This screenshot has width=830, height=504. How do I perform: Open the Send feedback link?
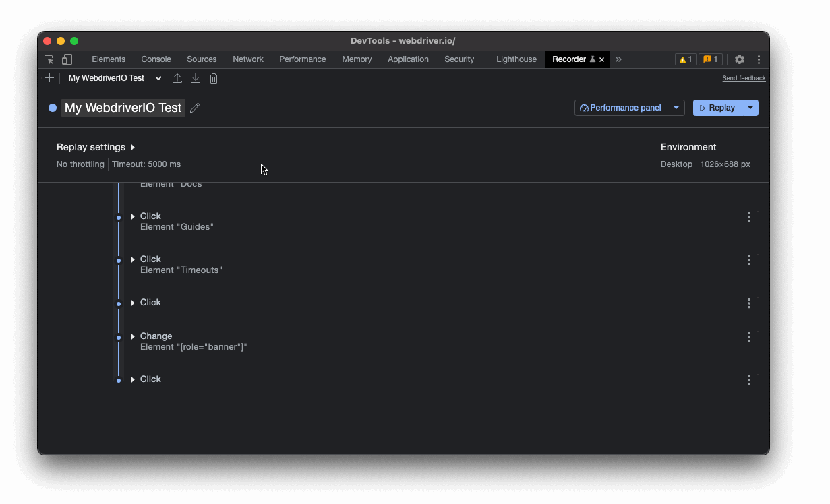pyautogui.click(x=744, y=78)
